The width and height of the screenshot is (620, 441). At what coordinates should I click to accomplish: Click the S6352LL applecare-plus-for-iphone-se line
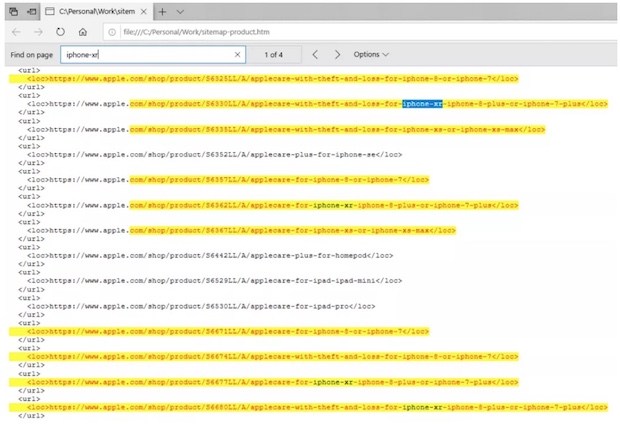point(214,155)
